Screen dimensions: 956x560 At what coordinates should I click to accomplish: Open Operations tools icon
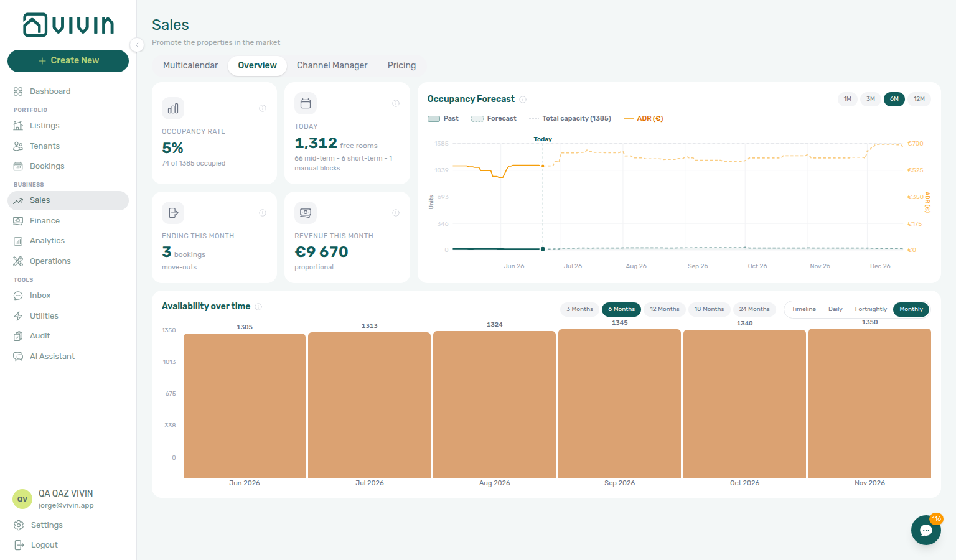[x=18, y=261]
